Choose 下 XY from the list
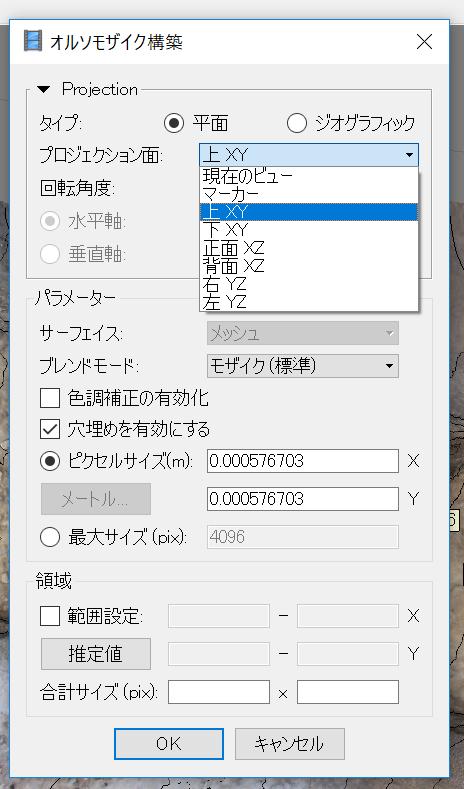 pos(309,230)
